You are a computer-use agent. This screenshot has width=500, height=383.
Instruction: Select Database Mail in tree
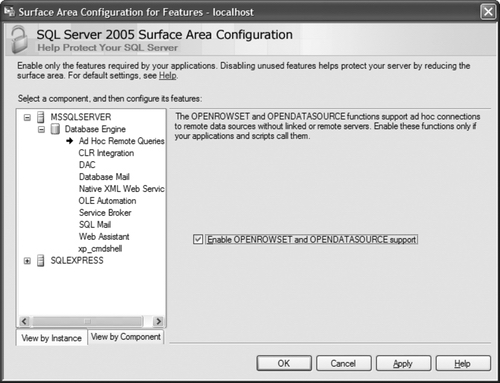coord(104,177)
